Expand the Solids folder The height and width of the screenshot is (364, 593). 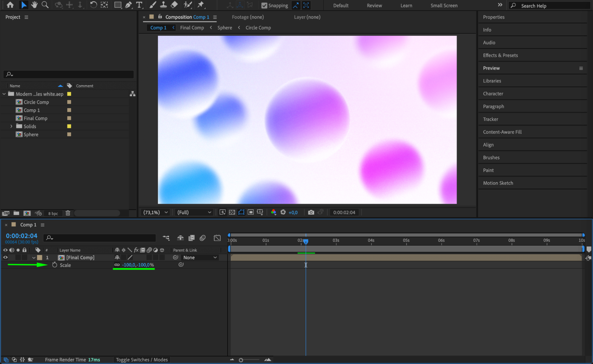pos(11,126)
